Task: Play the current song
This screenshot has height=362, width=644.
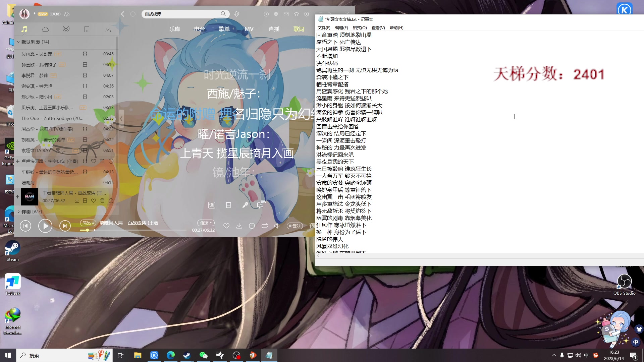Action: point(45,226)
